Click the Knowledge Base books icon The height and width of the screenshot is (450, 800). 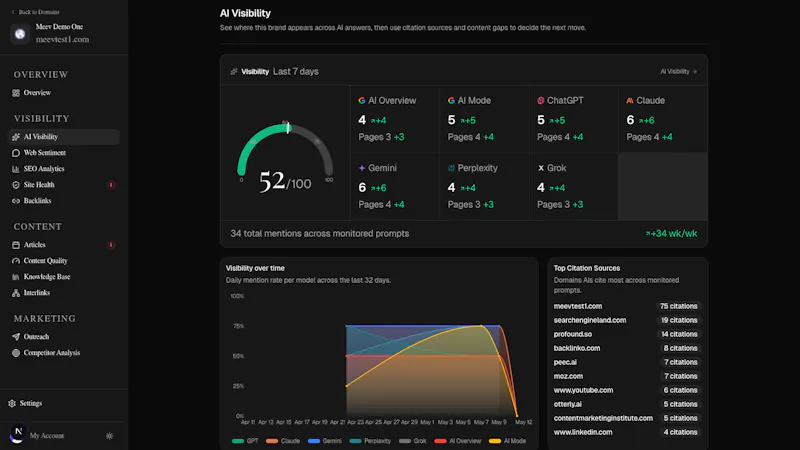pyautogui.click(x=16, y=277)
